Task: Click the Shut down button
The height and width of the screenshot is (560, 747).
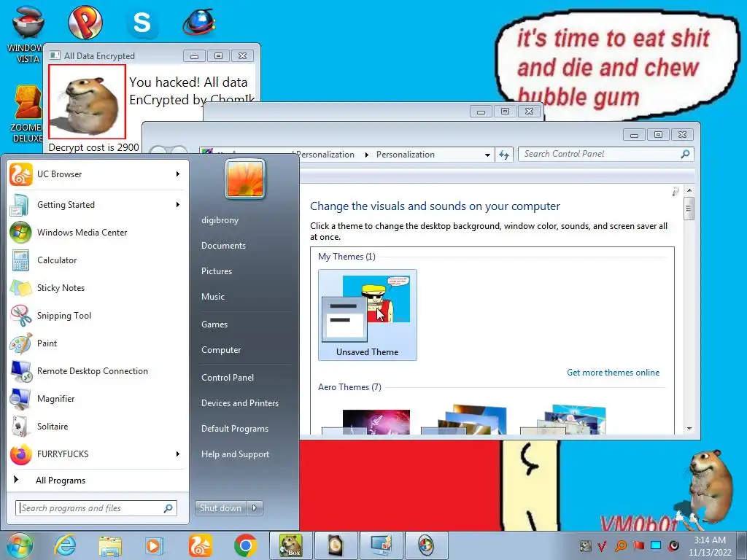Action: click(x=220, y=508)
